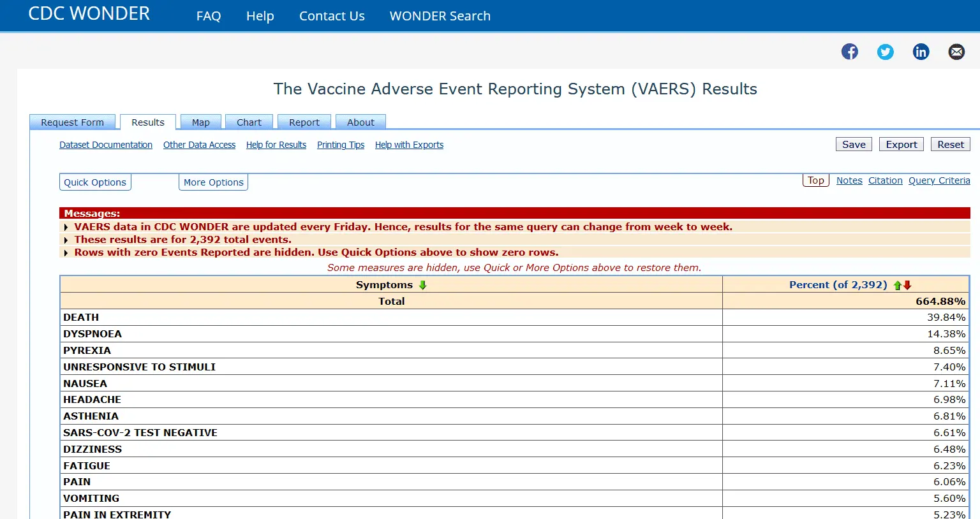The image size is (980, 519).
Task: Expand the Quick Options panel
Action: point(95,182)
